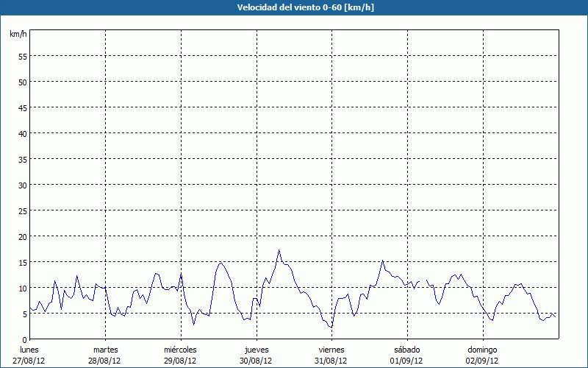This screenshot has height=368, width=588.
Task: Select the 'lunes' day label
Action: [x=29, y=350]
